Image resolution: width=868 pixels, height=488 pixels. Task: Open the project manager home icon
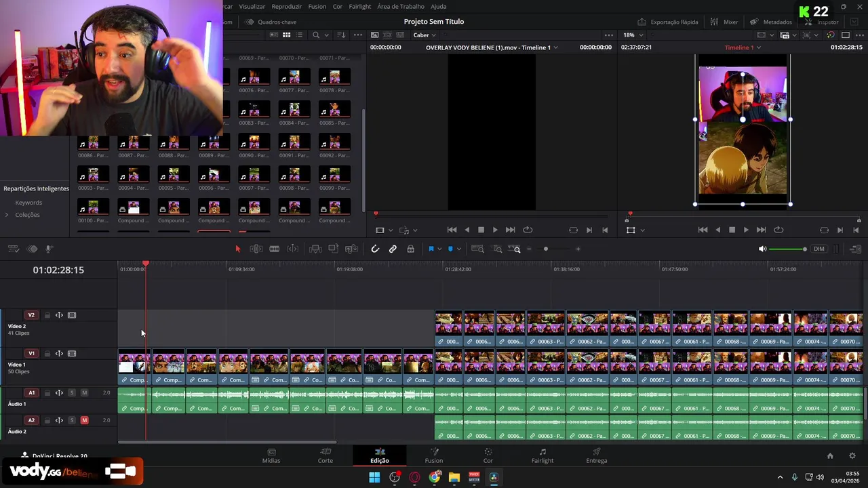point(830,455)
